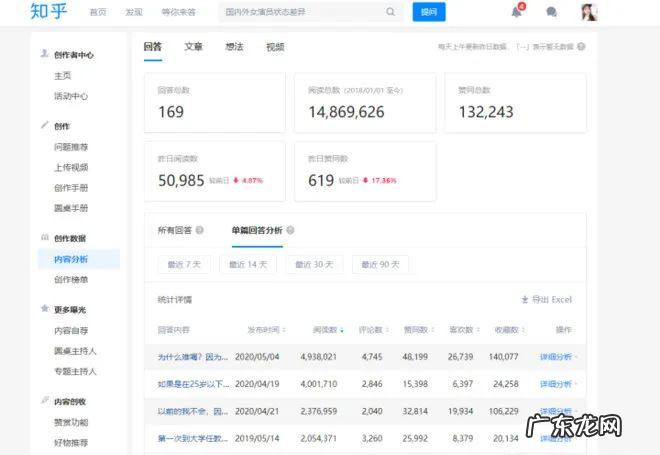Open the private messages chat icon
Image resolution: width=660 pixels, height=455 pixels.
click(551, 12)
